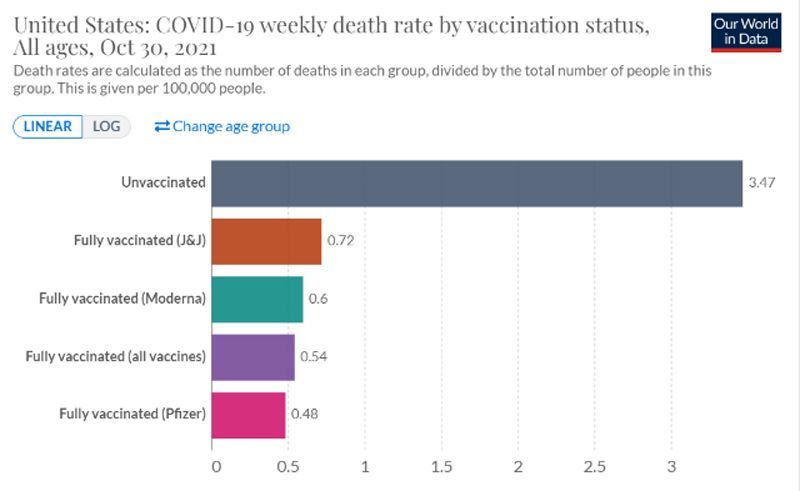This screenshot has width=800, height=491.
Task: Open the Change age group selector
Action: (231, 126)
